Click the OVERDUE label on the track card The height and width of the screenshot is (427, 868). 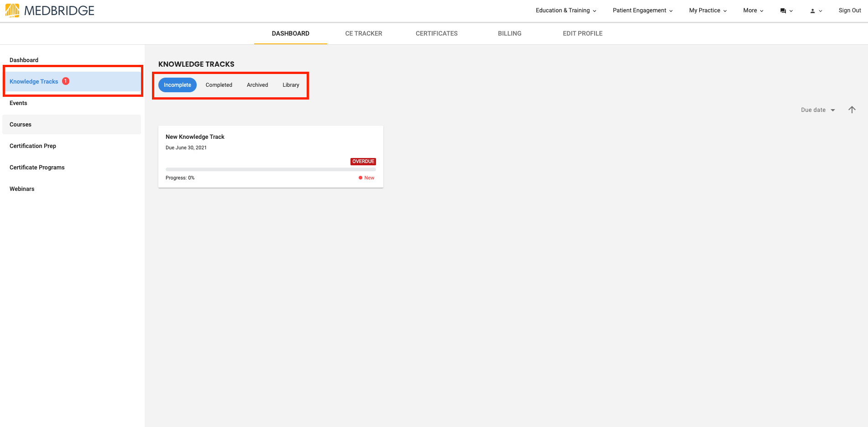click(363, 161)
